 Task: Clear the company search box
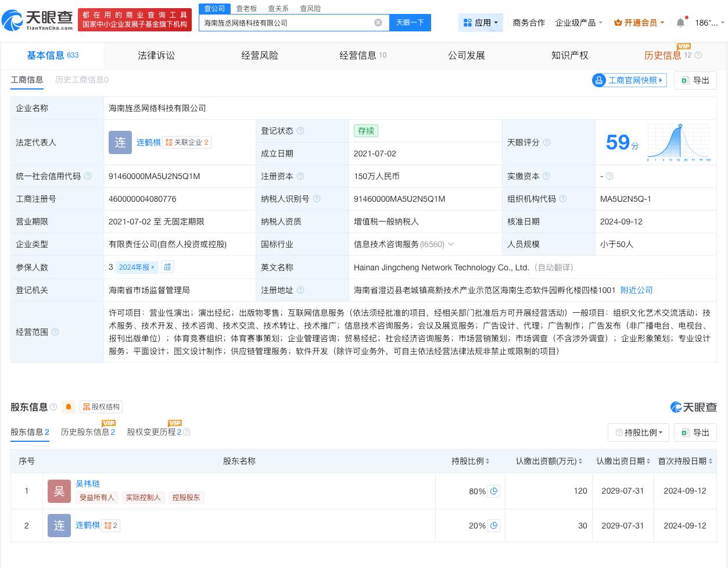click(x=378, y=22)
